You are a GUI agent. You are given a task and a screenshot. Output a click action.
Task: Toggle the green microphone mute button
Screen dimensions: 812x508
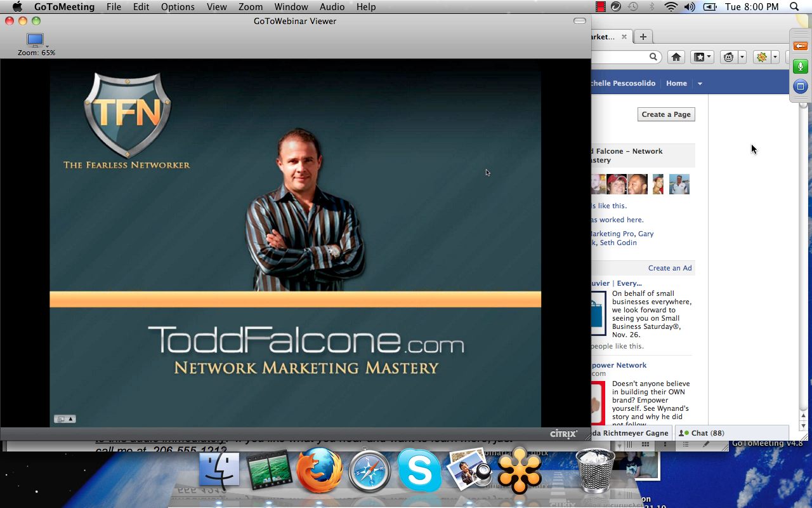(x=801, y=66)
